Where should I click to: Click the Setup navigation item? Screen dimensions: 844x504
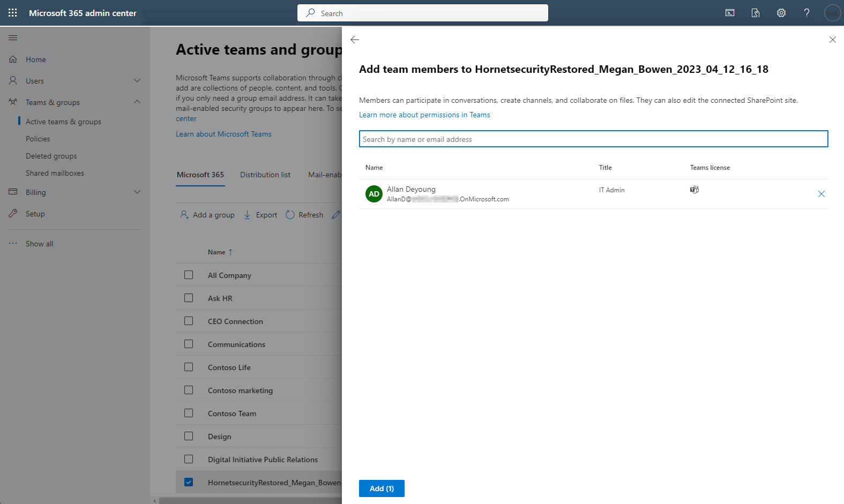pyautogui.click(x=35, y=214)
